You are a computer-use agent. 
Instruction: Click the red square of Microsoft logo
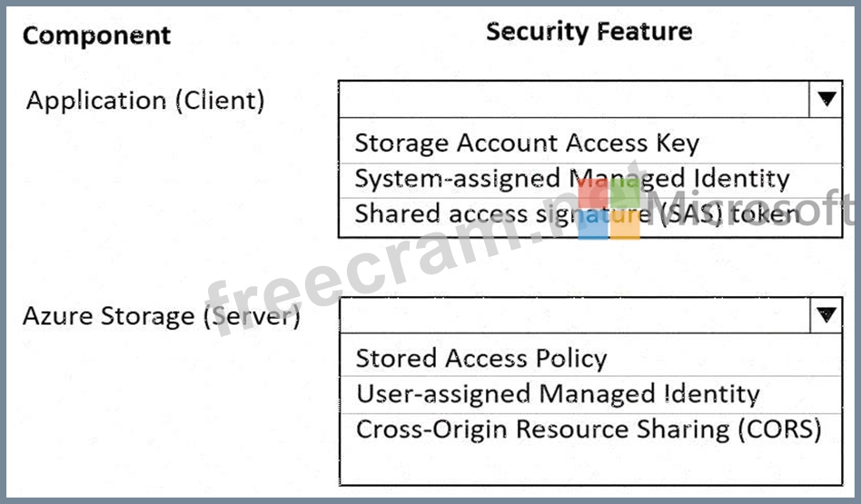[591, 193]
